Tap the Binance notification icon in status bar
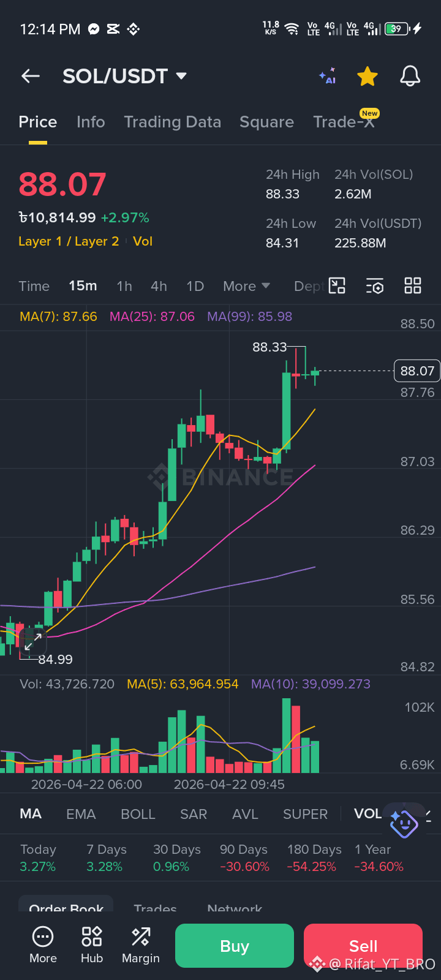 tap(133, 29)
